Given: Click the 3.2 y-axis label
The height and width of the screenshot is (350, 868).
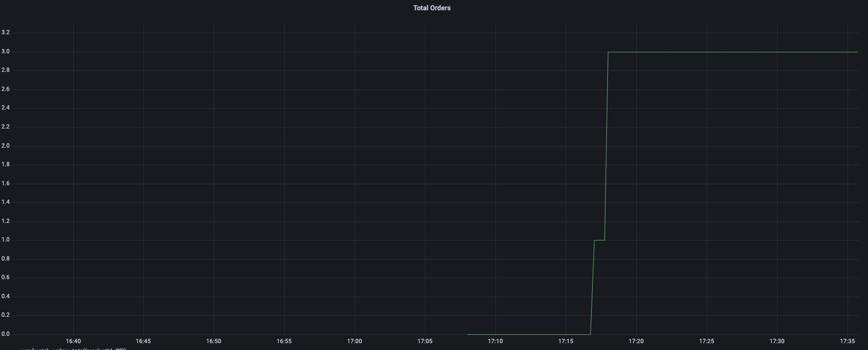Looking at the screenshot, I should (x=6, y=32).
